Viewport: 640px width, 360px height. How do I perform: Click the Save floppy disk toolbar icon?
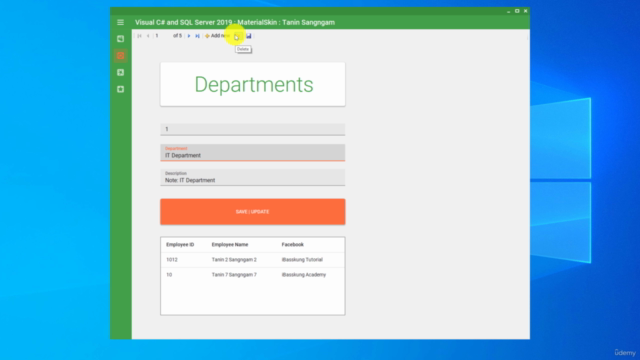(249, 36)
